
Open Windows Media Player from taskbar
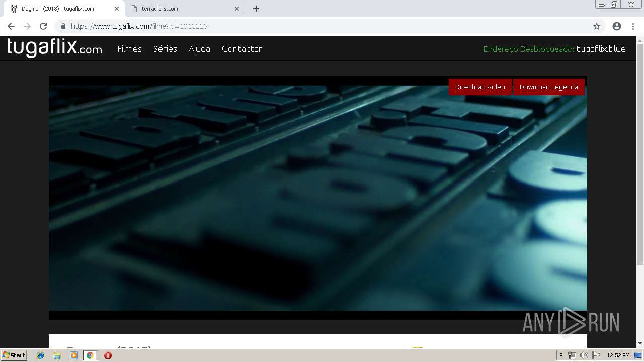(x=74, y=355)
